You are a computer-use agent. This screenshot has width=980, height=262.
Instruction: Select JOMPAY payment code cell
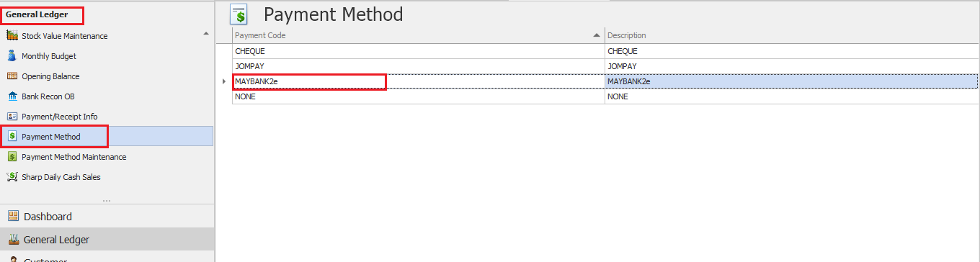pyautogui.click(x=418, y=66)
